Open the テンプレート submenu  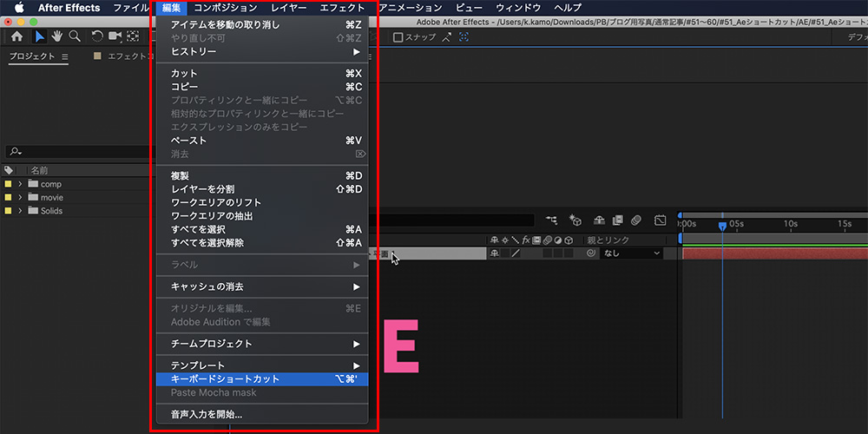(x=262, y=366)
